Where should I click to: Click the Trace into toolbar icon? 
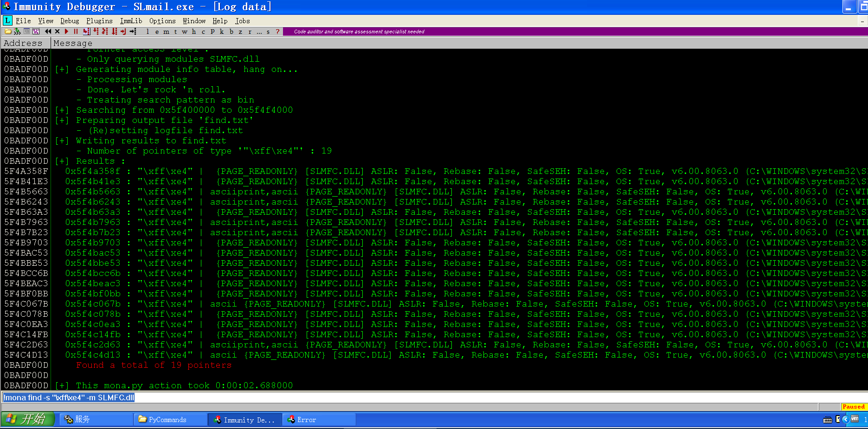(105, 32)
